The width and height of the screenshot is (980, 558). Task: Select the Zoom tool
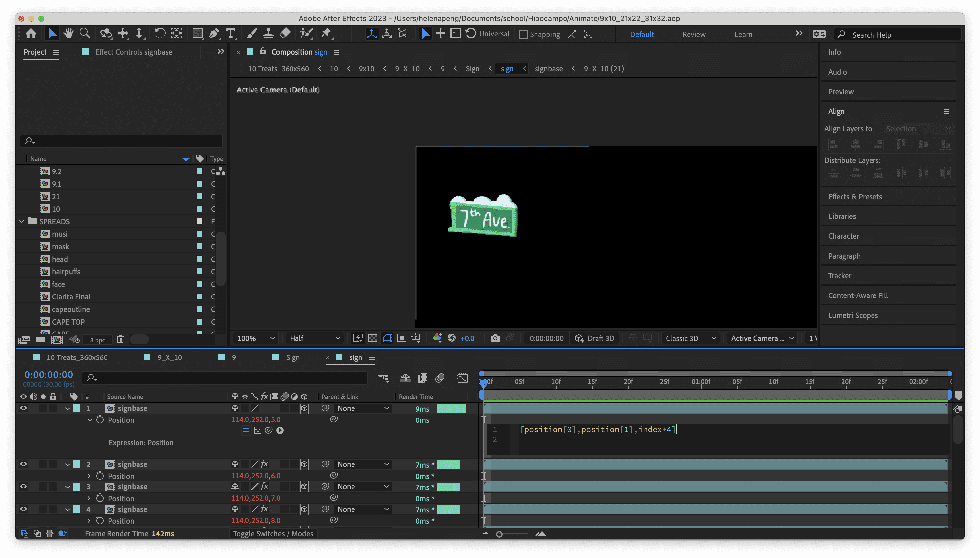(85, 34)
